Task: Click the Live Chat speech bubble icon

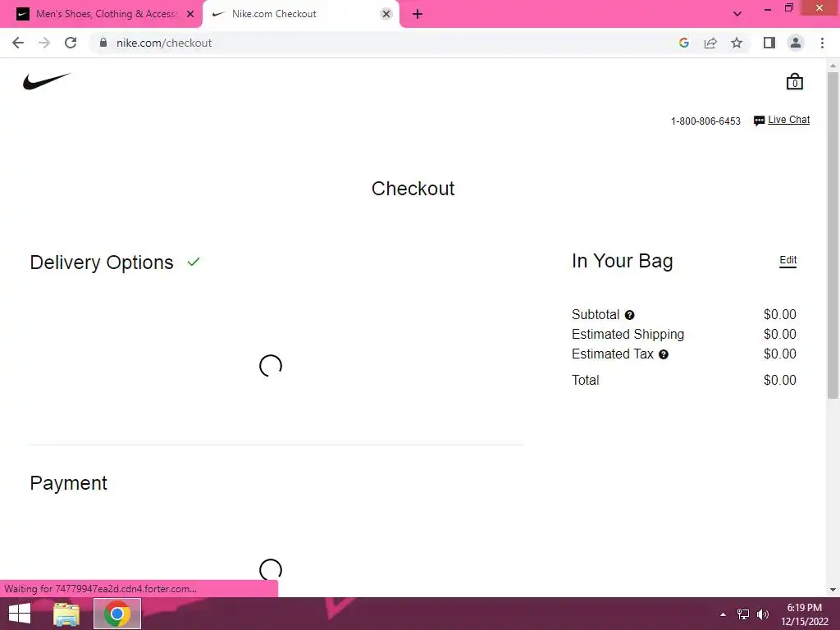Action: tap(759, 121)
